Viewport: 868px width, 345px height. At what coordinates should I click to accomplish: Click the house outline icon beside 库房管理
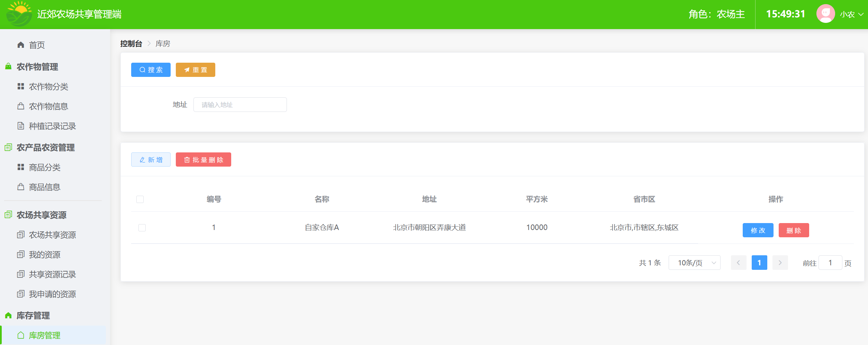21,335
